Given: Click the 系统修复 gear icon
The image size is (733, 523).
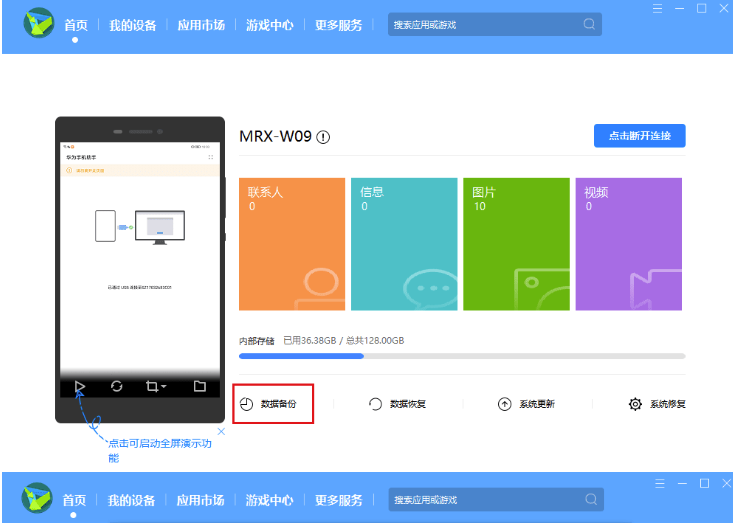Looking at the screenshot, I should pos(635,404).
